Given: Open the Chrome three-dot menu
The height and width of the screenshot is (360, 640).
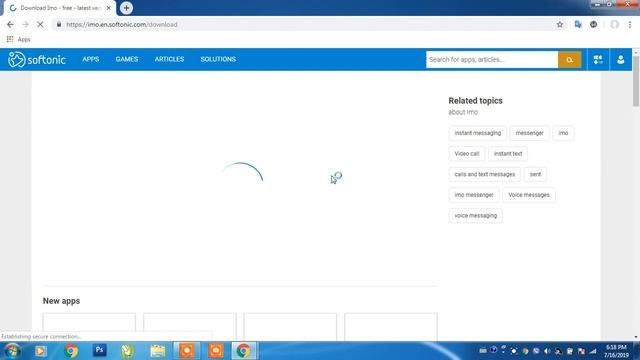Looking at the screenshot, I should (x=630, y=24).
